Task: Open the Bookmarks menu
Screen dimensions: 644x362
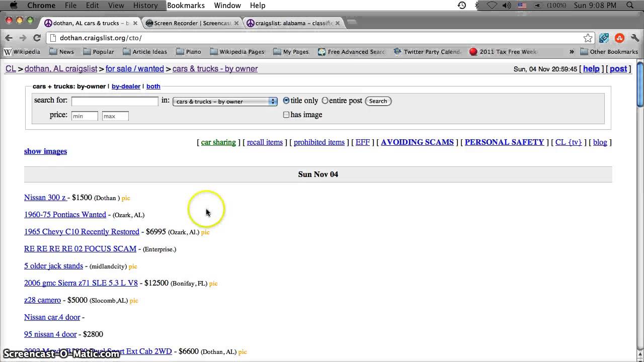Action: coord(186,6)
